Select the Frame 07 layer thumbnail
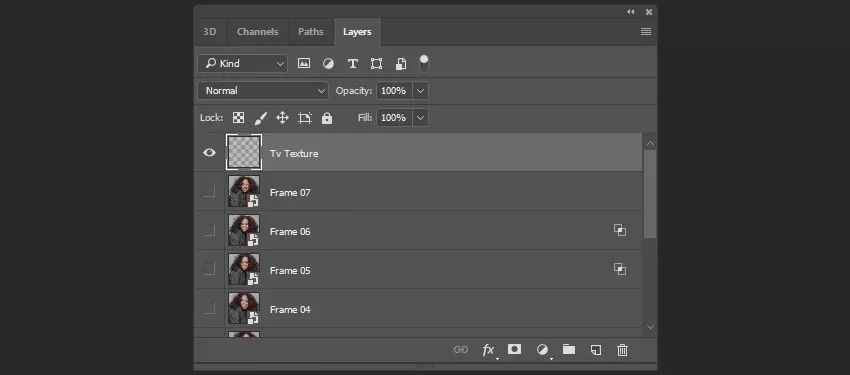Screen dimensions: 850x375 pyautogui.click(x=244, y=191)
